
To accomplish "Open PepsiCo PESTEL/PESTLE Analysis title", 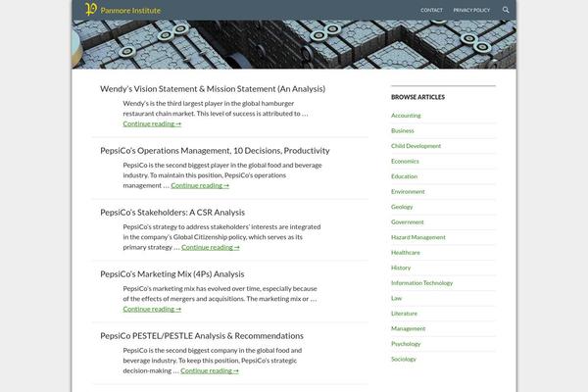I will 202,336.
